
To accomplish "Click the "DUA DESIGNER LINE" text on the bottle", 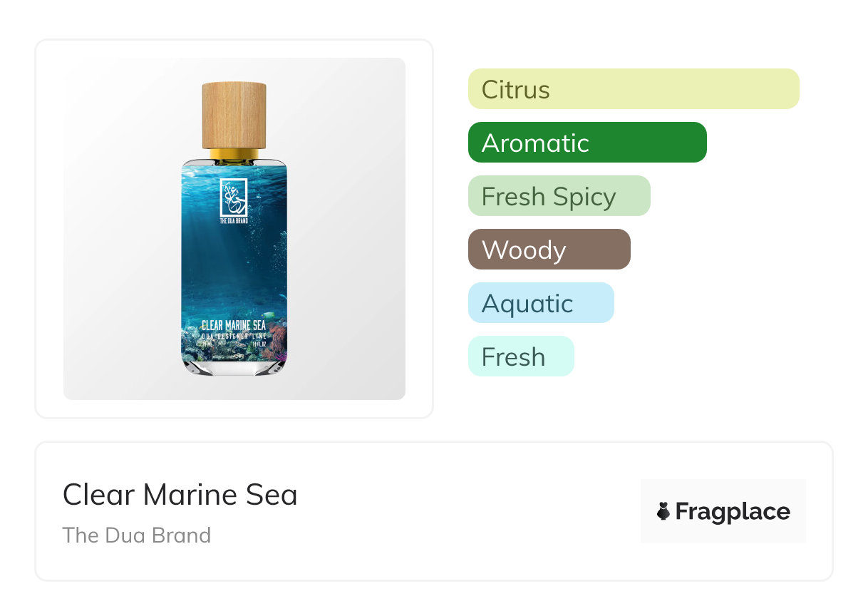I will tap(234, 335).
